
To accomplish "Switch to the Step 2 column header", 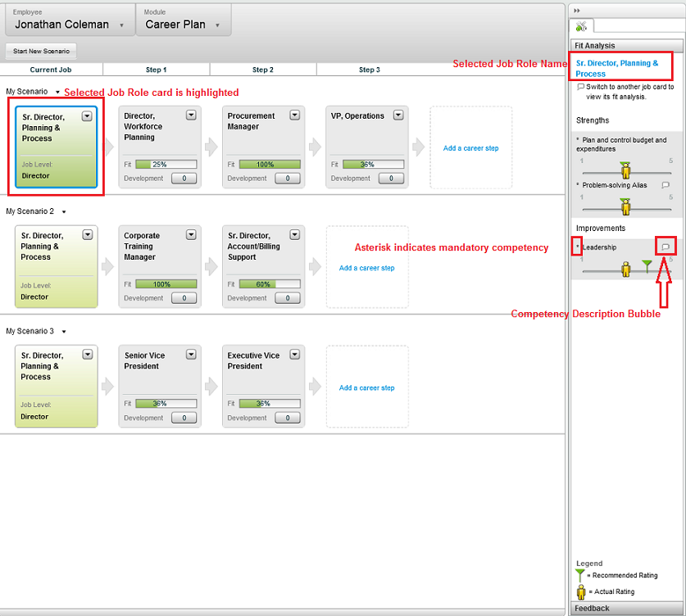I will (263, 70).
